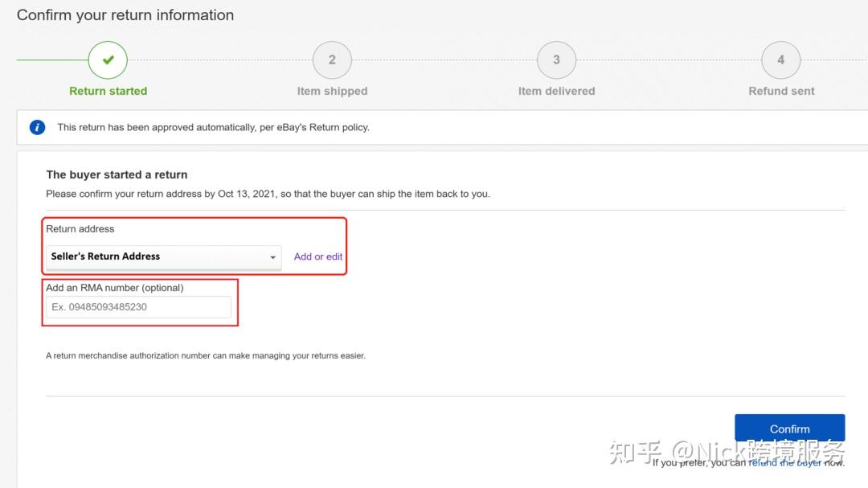Open the Add or edit address link
The width and height of the screenshot is (868, 488).
317,256
